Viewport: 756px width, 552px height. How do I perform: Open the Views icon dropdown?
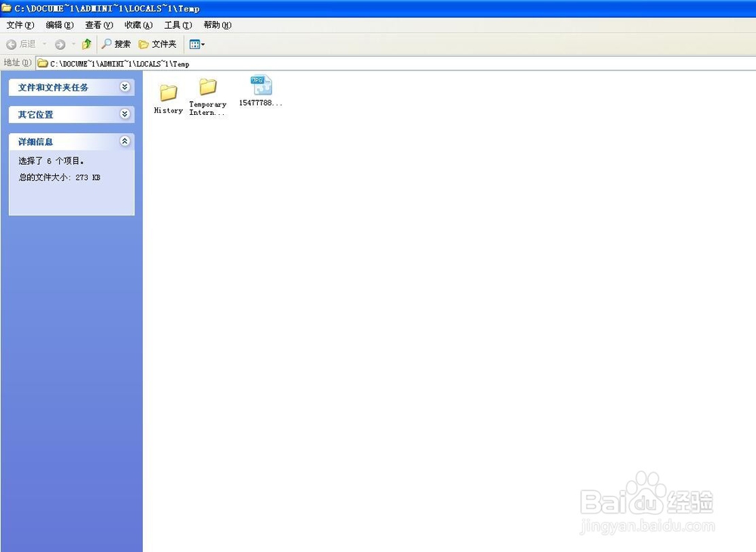click(197, 45)
